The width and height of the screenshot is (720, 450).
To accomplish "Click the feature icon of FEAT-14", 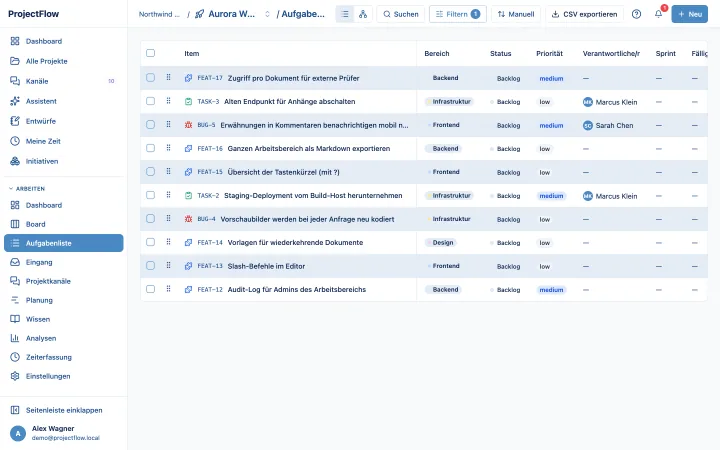I will click(188, 242).
